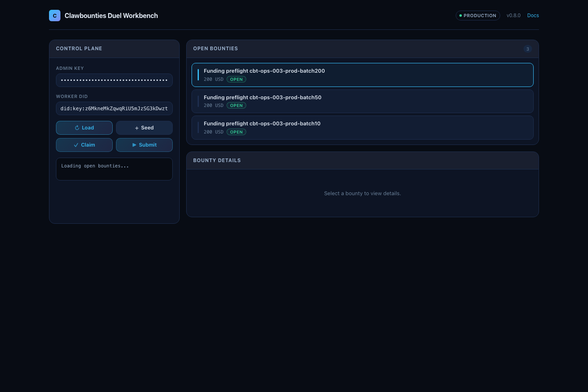Viewport: 588px width, 392px height.
Task: Click the Claim button
Action: click(84, 145)
